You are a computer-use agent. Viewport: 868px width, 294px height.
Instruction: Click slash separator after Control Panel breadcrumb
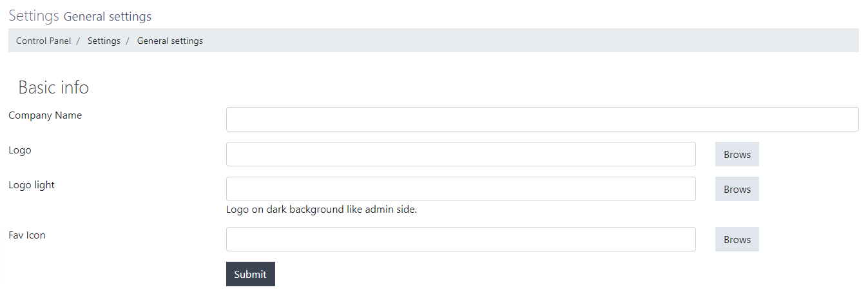coord(78,41)
